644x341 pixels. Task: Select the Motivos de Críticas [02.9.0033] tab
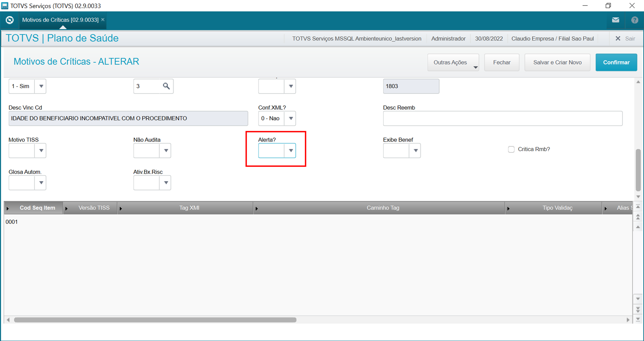pos(60,20)
